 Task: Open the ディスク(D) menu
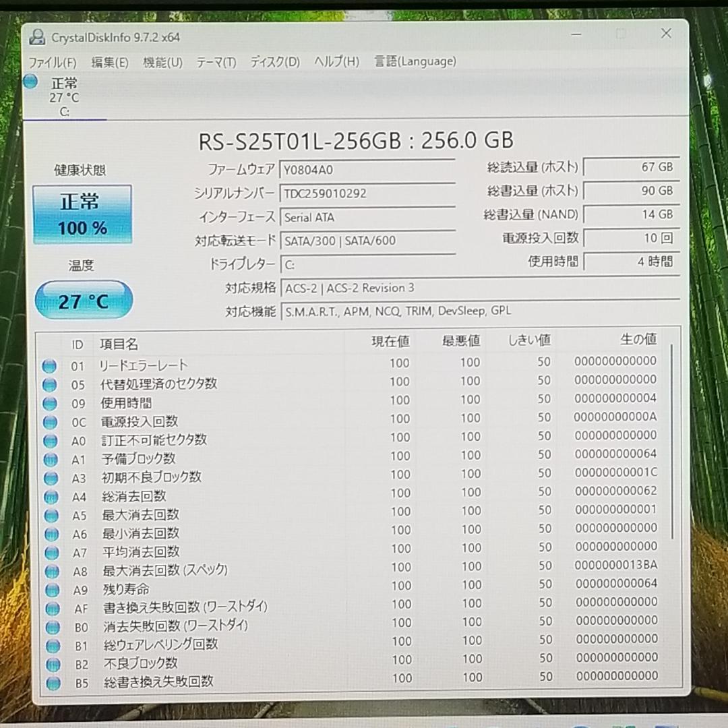coord(274,62)
